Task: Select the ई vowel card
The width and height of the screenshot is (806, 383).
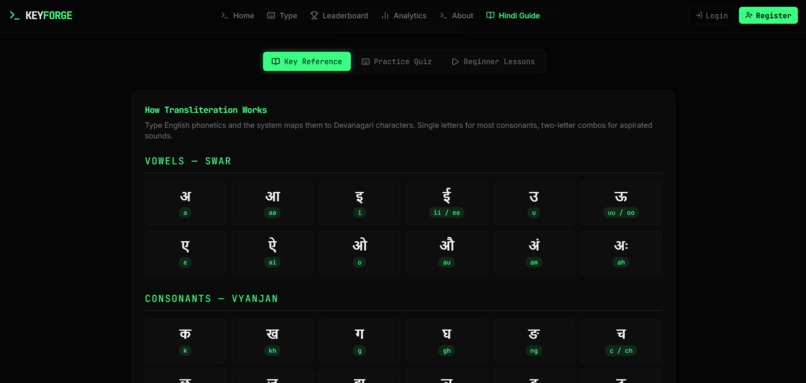Action: pos(447,203)
